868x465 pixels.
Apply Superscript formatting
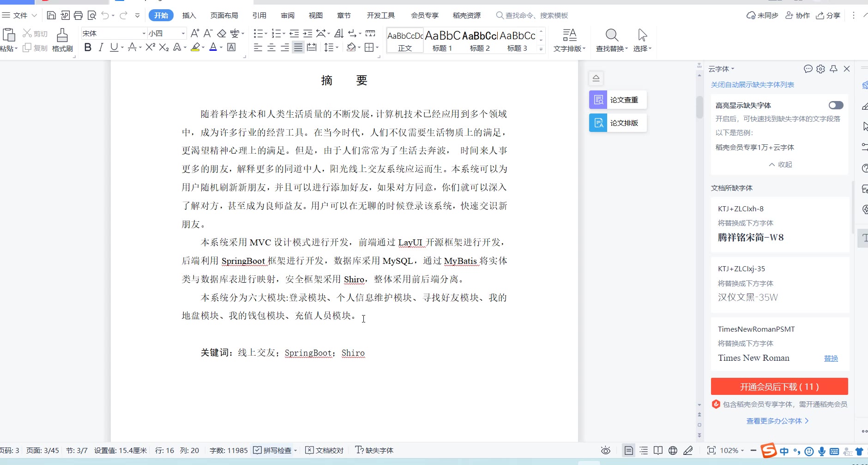[150, 47]
